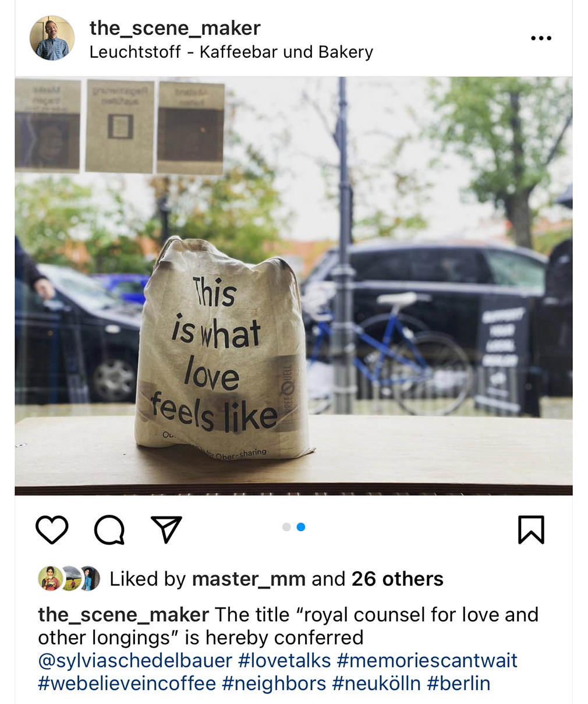
Task: Like the post with the heart icon
Action: (52, 529)
